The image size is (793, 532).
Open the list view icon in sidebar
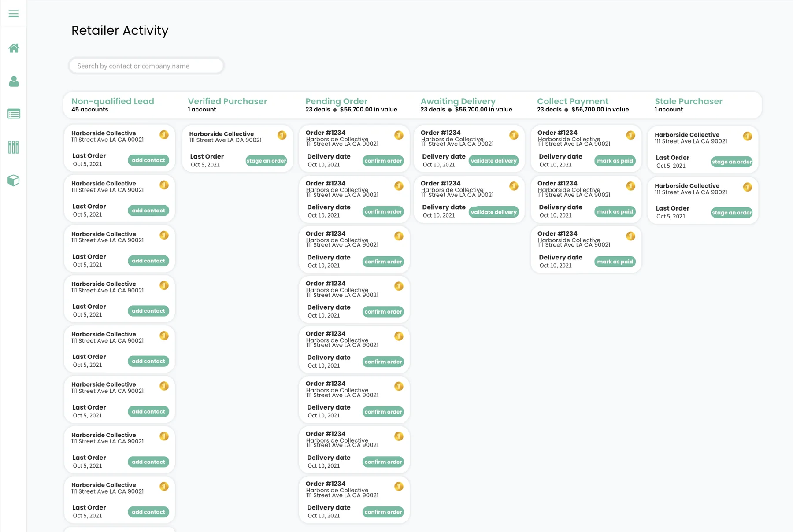14,114
